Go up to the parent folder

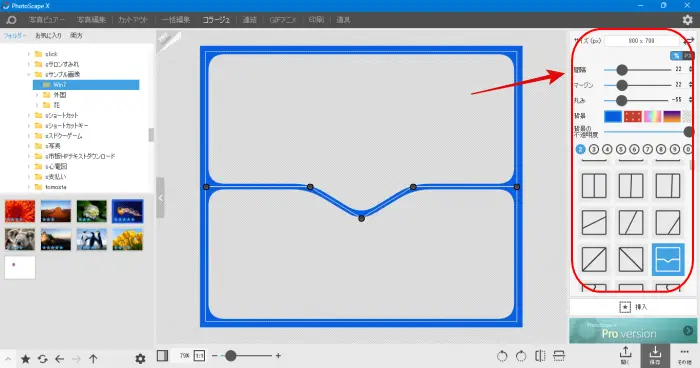pos(93,359)
